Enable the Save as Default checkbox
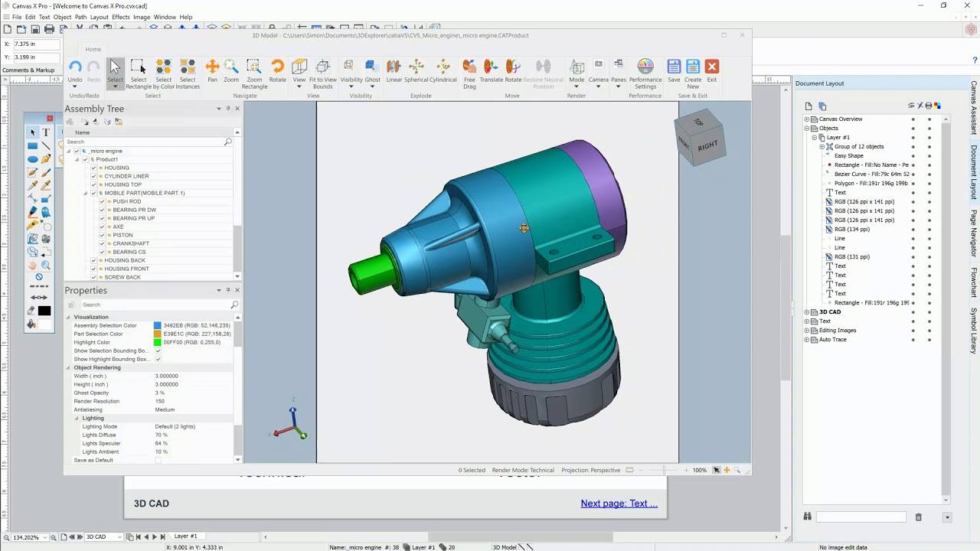The height and width of the screenshot is (551, 980). [158, 460]
